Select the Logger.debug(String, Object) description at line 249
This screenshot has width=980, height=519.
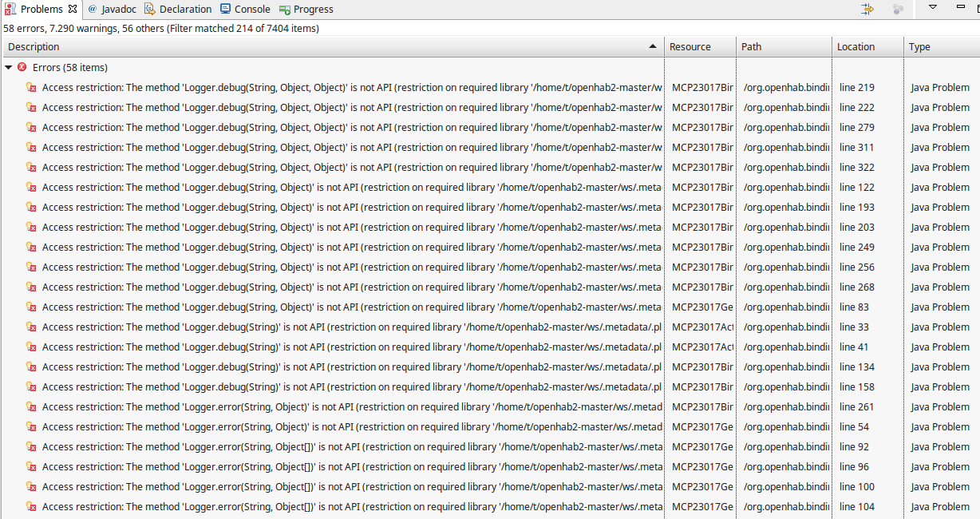[352, 247]
